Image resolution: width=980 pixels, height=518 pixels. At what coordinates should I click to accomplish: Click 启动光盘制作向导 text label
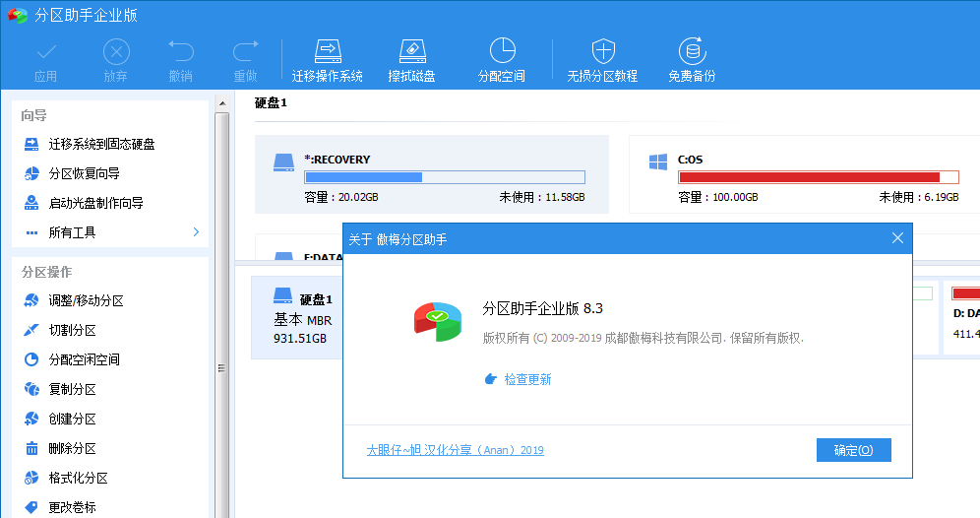96,203
